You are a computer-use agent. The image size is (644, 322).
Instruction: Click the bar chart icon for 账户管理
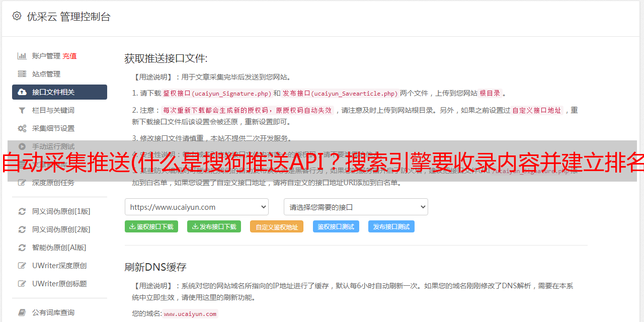pos(22,56)
